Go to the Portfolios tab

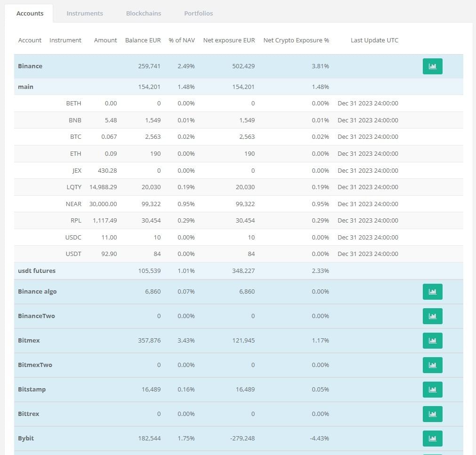[x=198, y=13]
